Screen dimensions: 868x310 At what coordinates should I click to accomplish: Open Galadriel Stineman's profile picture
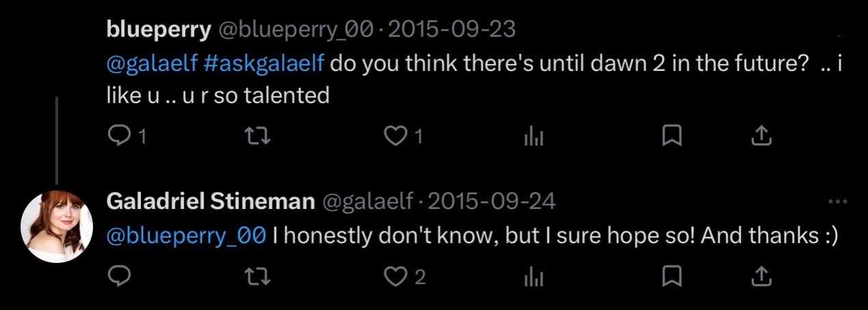pyautogui.click(x=57, y=226)
